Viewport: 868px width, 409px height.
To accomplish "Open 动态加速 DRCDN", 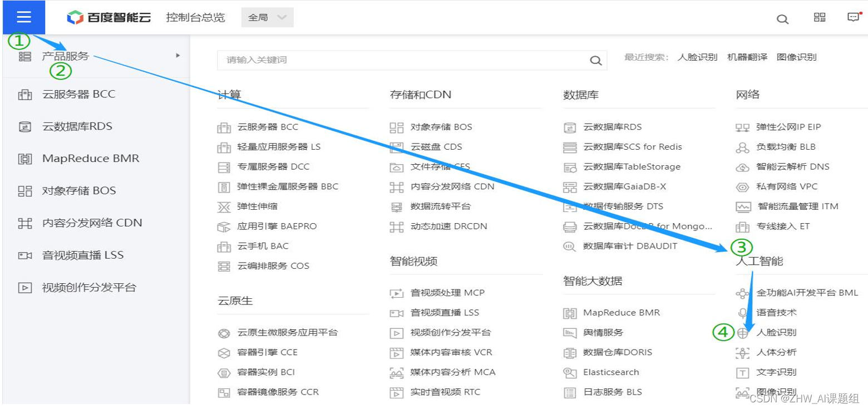I will [x=448, y=226].
